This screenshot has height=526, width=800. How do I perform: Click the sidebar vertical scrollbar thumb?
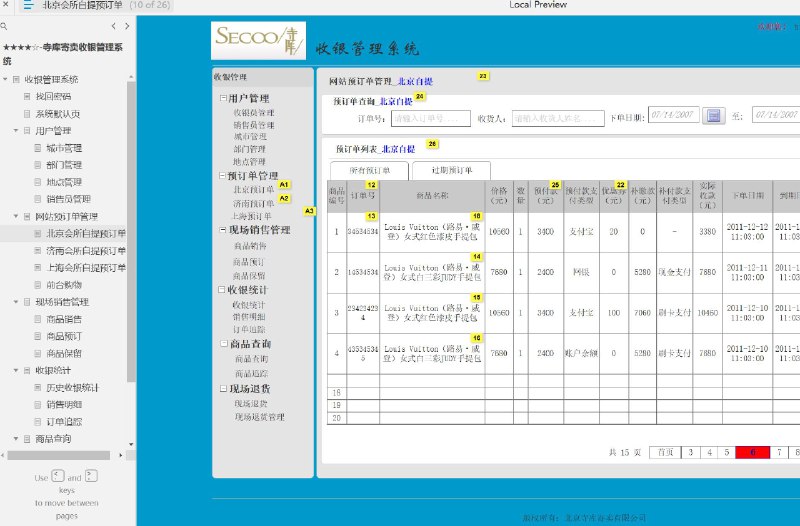[x=131, y=232]
